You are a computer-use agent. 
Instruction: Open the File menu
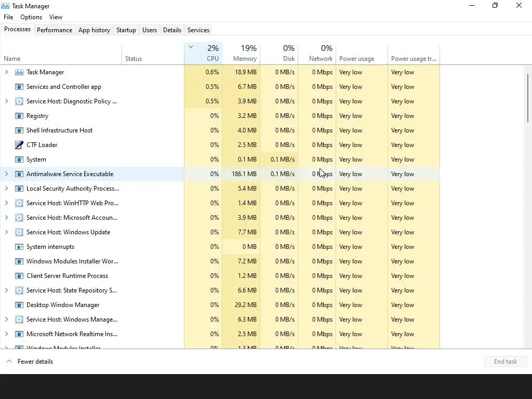coord(8,17)
